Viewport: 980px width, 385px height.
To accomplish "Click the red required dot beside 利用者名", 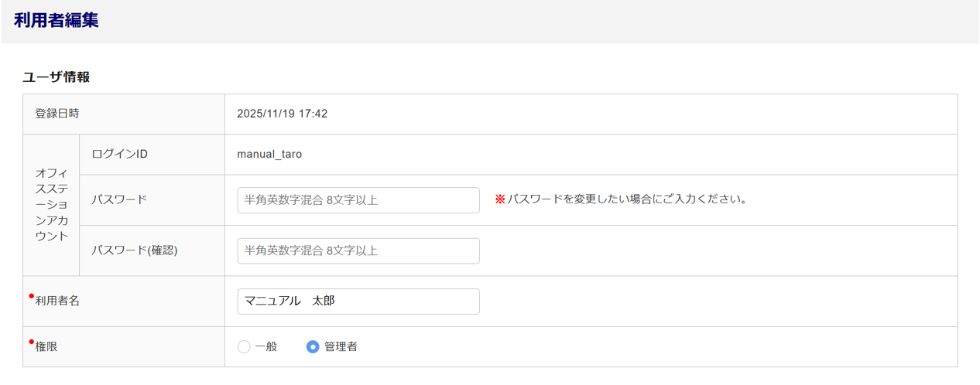I will (31, 296).
